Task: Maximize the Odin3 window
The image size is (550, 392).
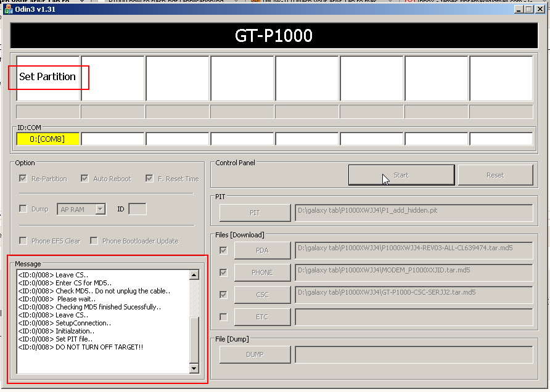Action: 529,9
